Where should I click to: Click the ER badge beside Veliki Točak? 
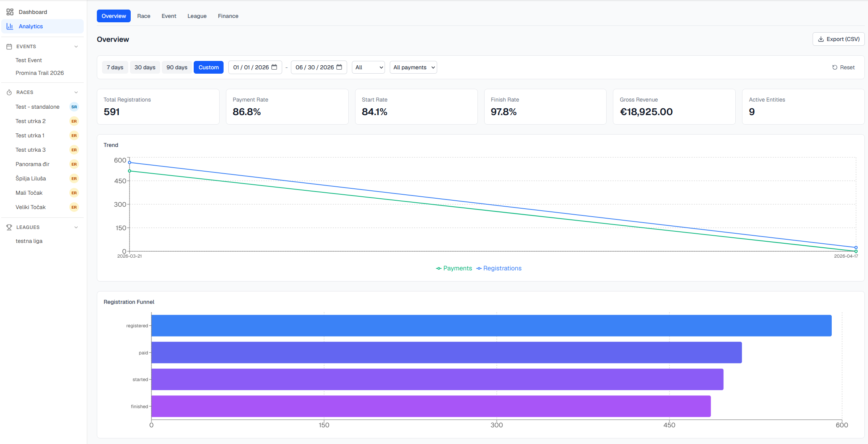(74, 207)
